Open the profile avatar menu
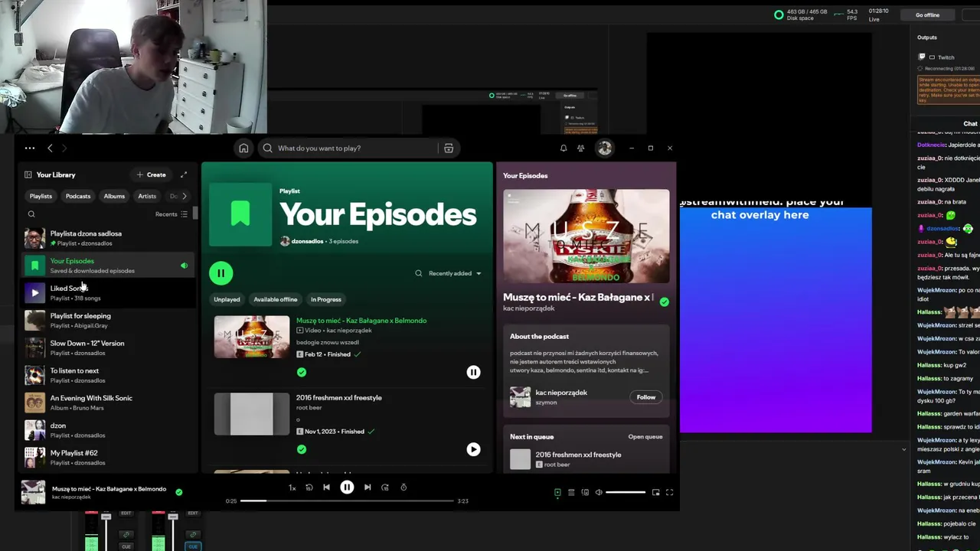The width and height of the screenshot is (980, 551). pos(605,148)
